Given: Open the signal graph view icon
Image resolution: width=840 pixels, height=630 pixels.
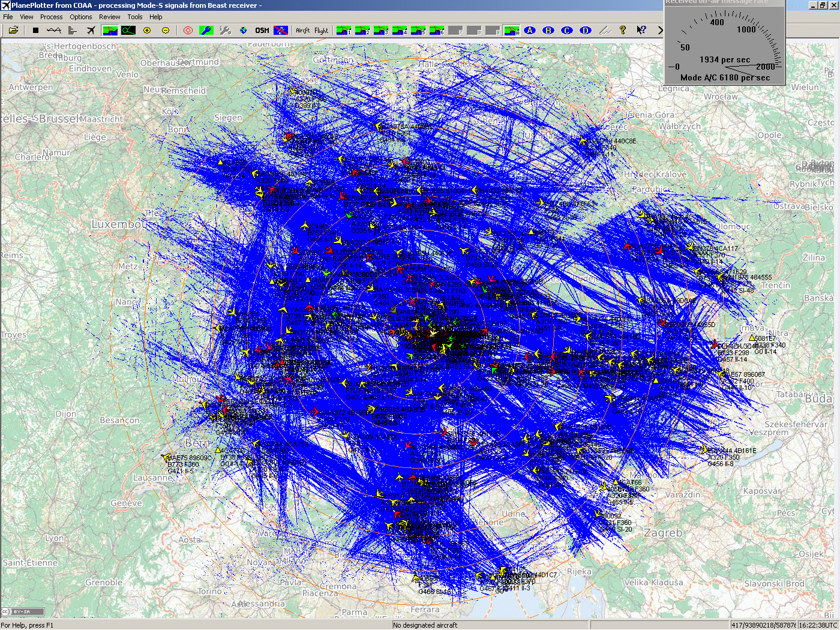Looking at the screenshot, I should pyautogui.click(x=54, y=30).
